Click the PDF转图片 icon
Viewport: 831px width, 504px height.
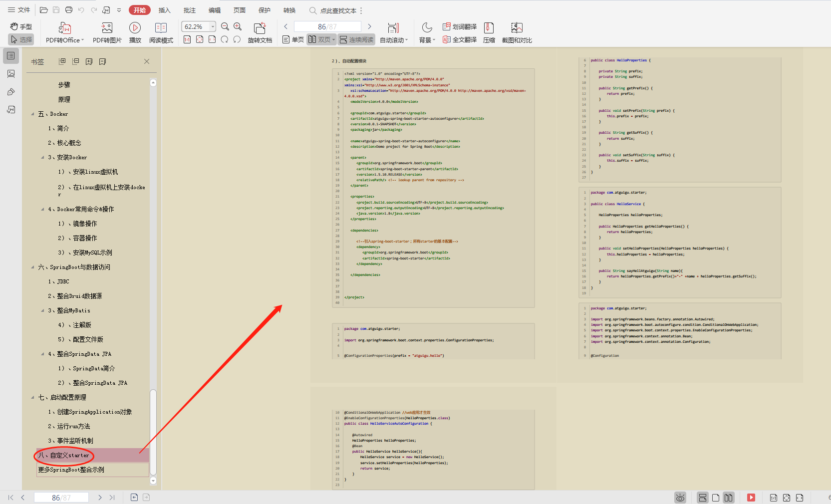click(x=107, y=28)
